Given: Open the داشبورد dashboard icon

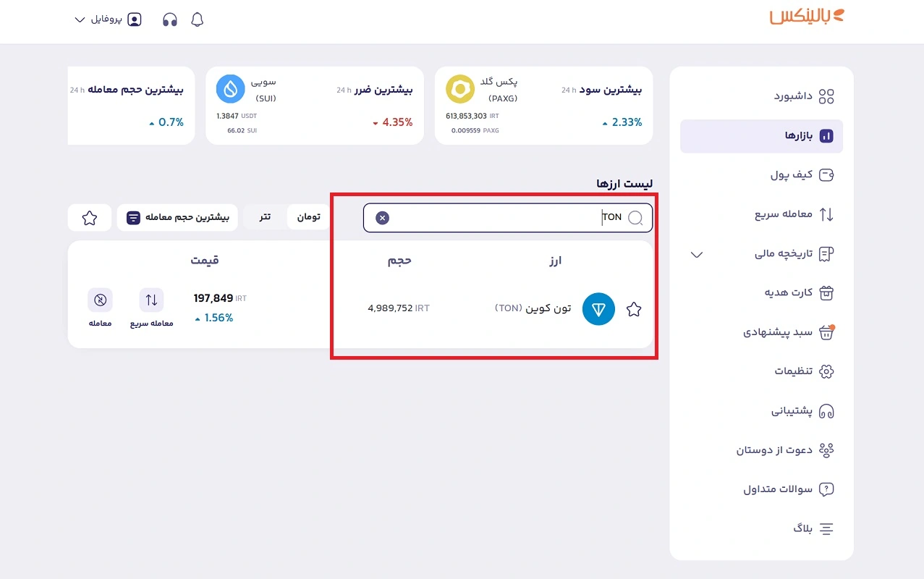Looking at the screenshot, I should [x=827, y=96].
